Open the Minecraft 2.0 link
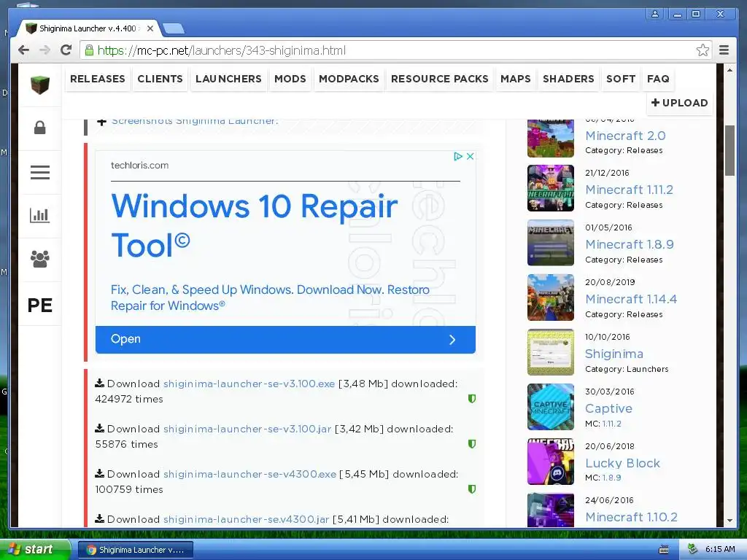Screen dimensions: 747x560 click(x=625, y=136)
